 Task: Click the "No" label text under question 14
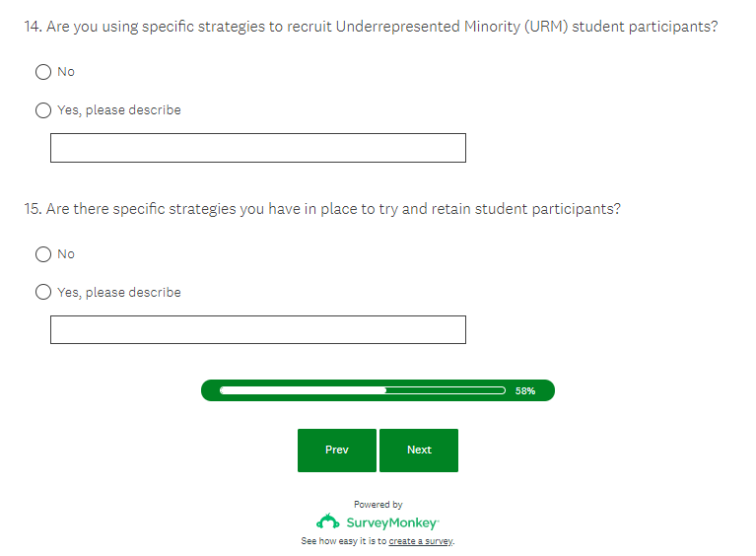[66, 72]
